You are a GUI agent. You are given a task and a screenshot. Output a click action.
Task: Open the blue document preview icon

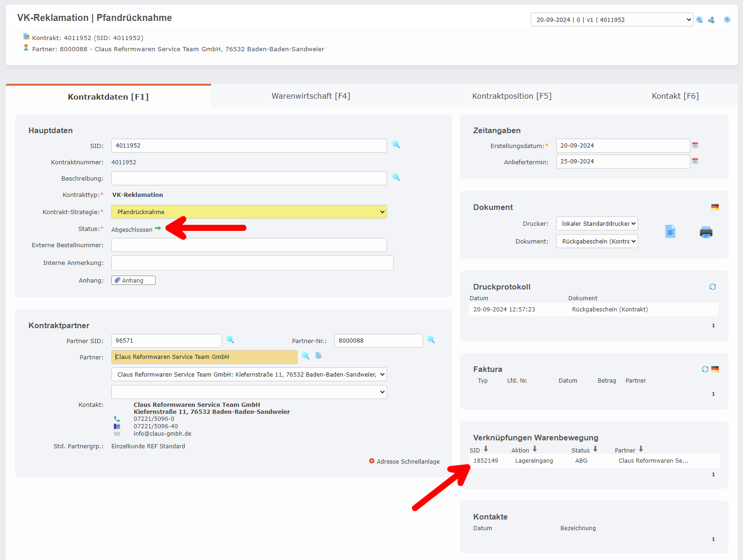[670, 231]
